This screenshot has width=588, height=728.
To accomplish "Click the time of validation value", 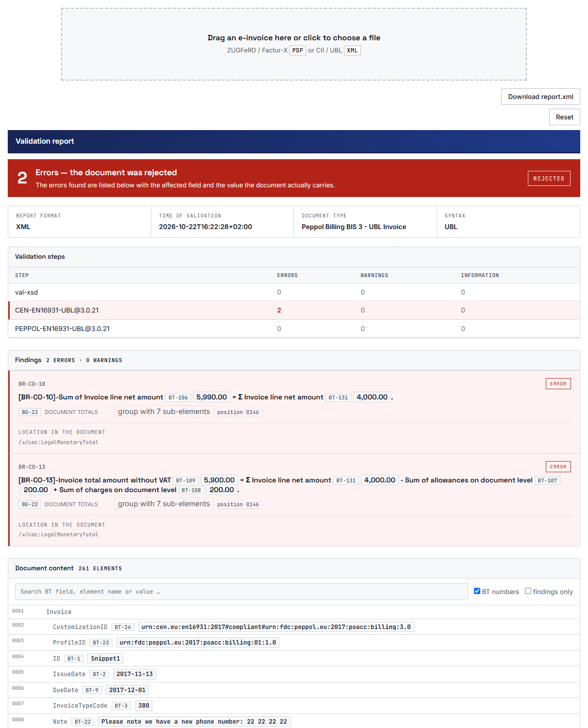I will tap(205, 227).
